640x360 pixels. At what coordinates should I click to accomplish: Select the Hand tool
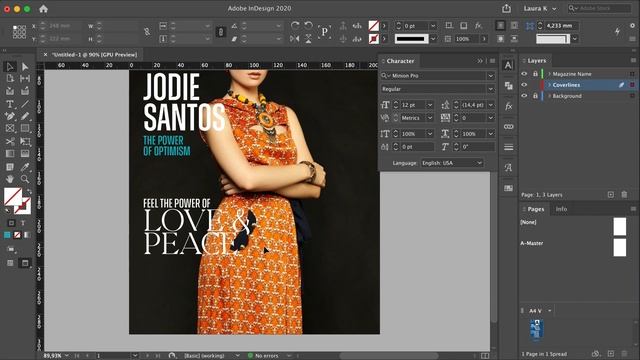(10, 179)
